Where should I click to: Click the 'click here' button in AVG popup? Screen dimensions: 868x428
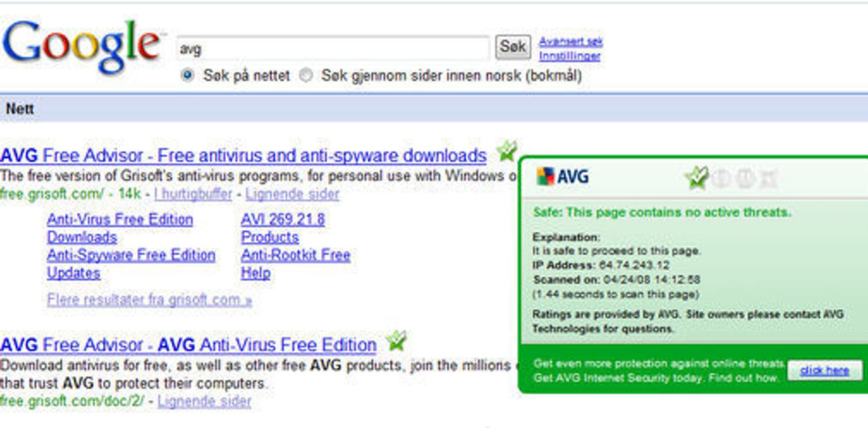click(825, 370)
